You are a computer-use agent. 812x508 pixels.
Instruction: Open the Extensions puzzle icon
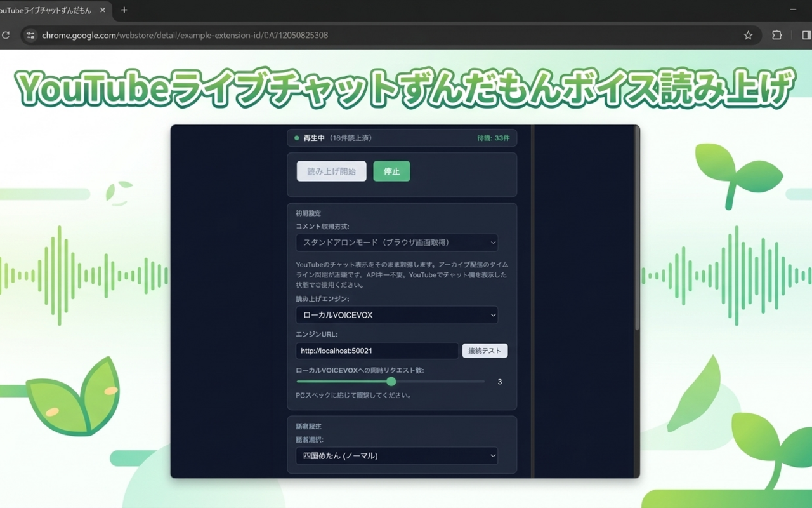coord(777,36)
